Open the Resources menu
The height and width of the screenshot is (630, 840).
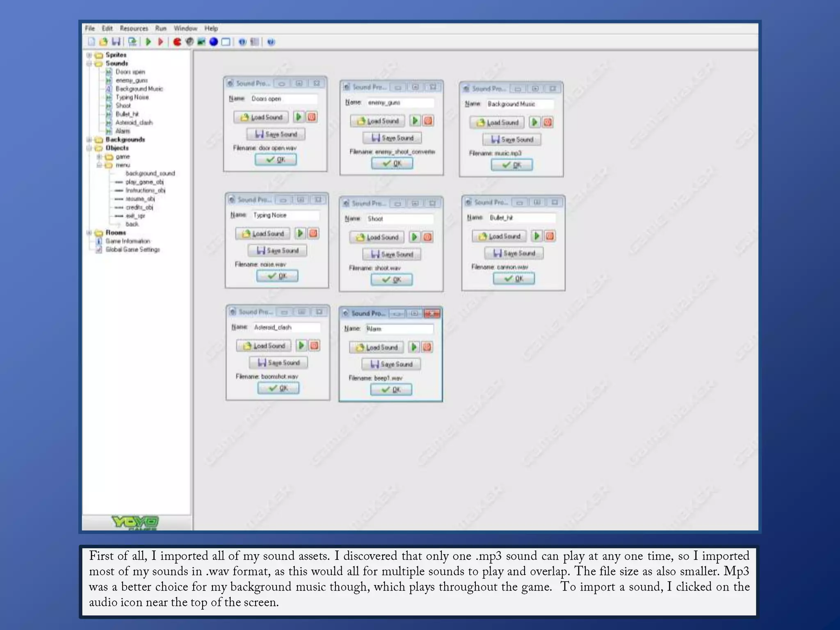(134, 28)
